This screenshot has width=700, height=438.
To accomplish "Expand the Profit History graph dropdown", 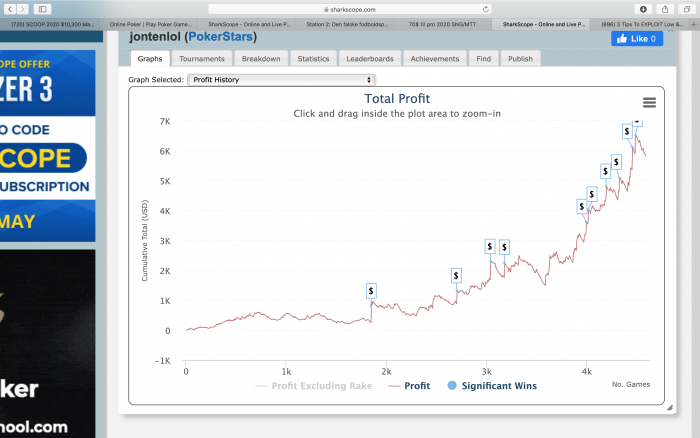I will [282, 79].
